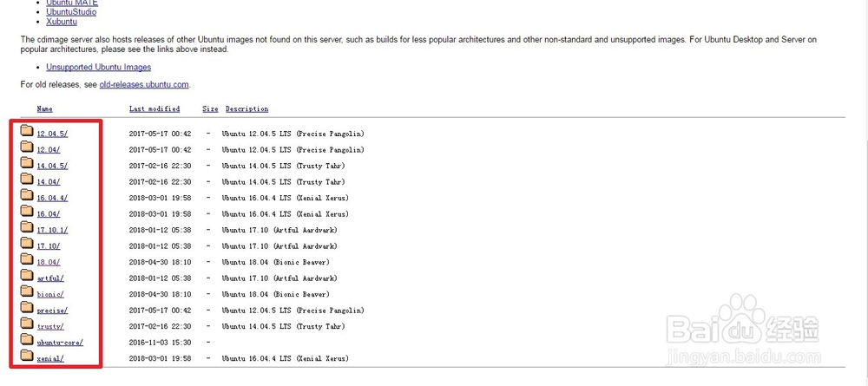The width and height of the screenshot is (868, 386).
Task: Sort listing by Size column header
Action: pyautogui.click(x=210, y=109)
